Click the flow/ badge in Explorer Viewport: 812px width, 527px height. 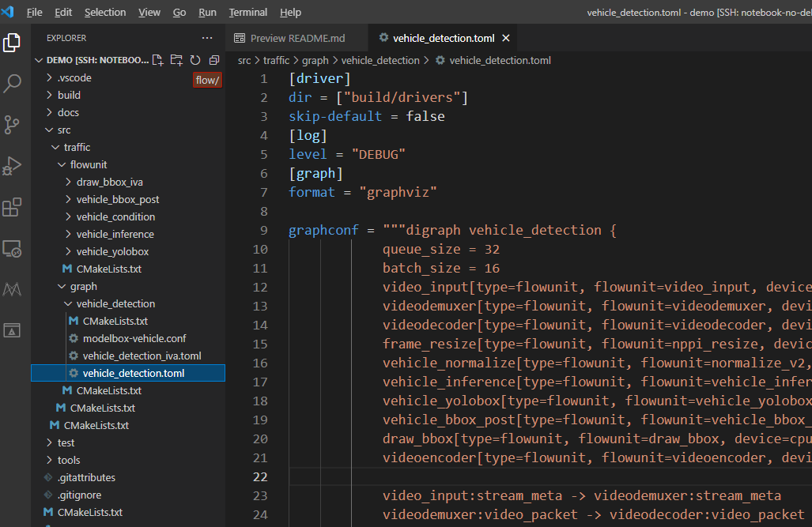coord(208,81)
